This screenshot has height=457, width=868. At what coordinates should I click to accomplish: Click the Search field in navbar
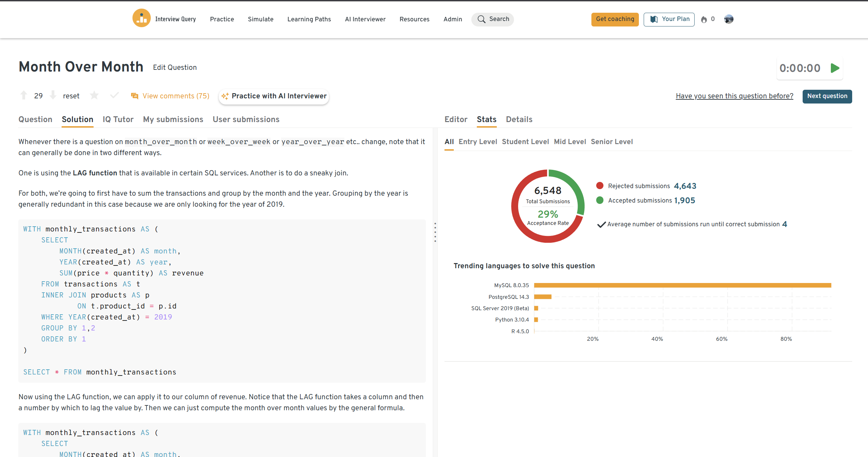[493, 19]
